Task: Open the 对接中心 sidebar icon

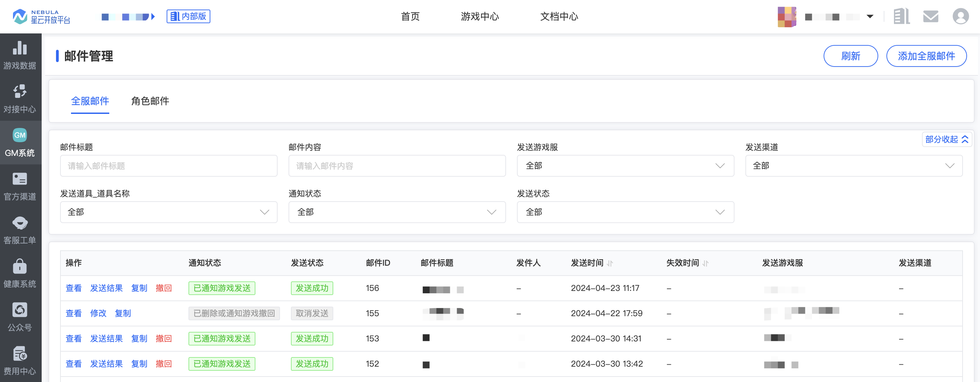Action: click(20, 92)
